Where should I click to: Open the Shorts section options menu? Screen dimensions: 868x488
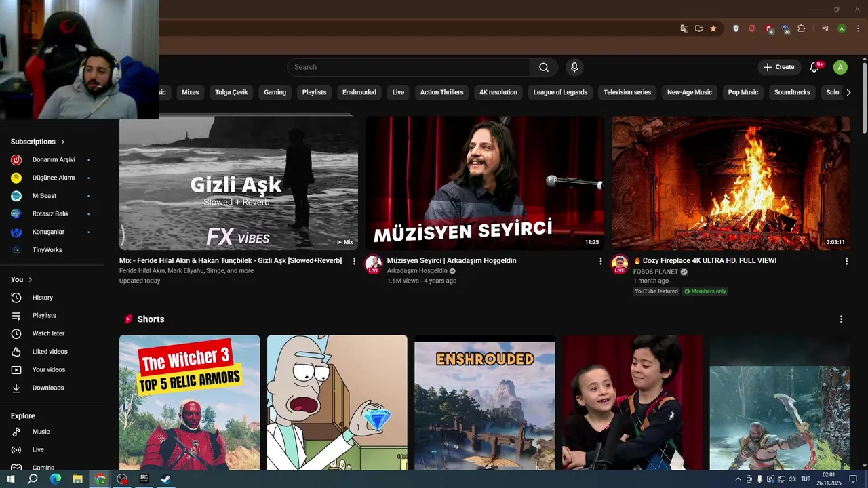pos(842,319)
